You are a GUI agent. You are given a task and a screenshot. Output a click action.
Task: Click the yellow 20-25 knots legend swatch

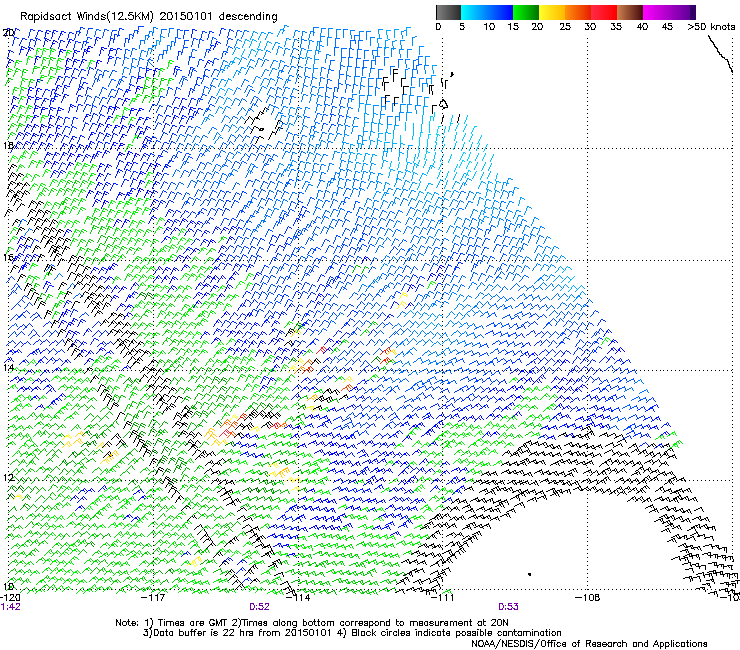click(x=552, y=12)
